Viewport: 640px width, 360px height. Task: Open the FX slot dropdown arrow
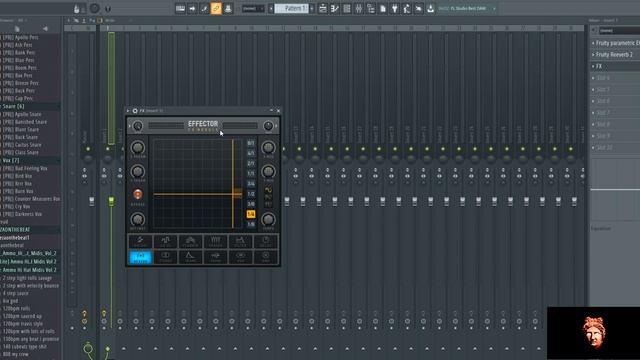tap(593, 66)
